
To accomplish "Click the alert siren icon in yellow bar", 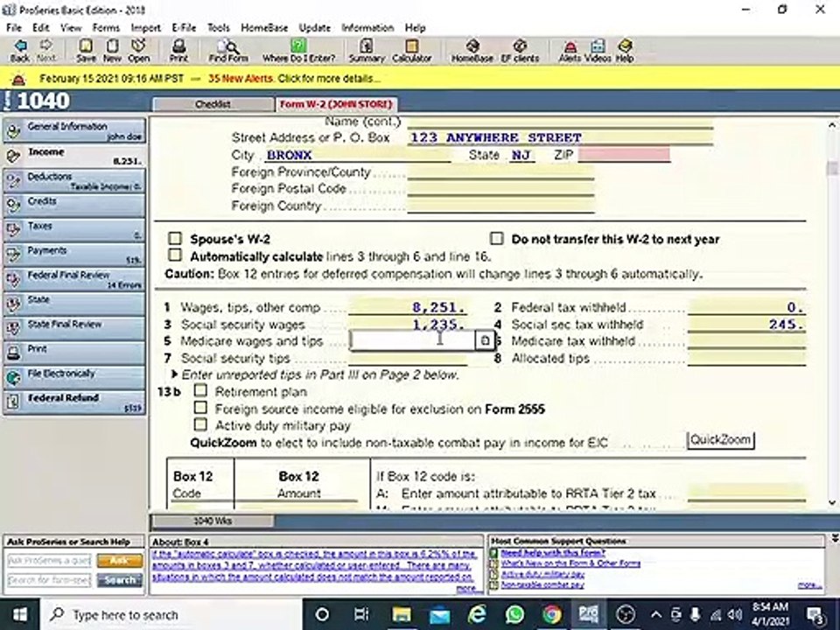I will pyautogui.click(x=18, y=80).
